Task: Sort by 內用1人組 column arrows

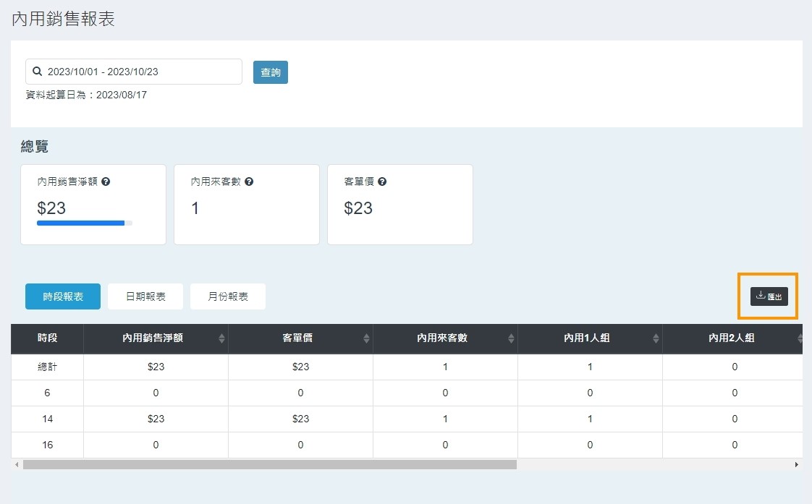Action: (656, 338)
